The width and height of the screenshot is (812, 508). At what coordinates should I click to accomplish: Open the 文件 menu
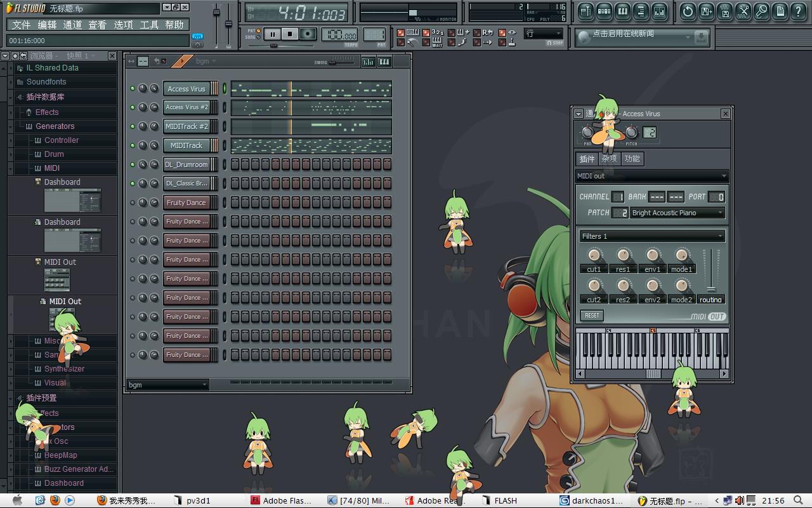coord(21,25)
